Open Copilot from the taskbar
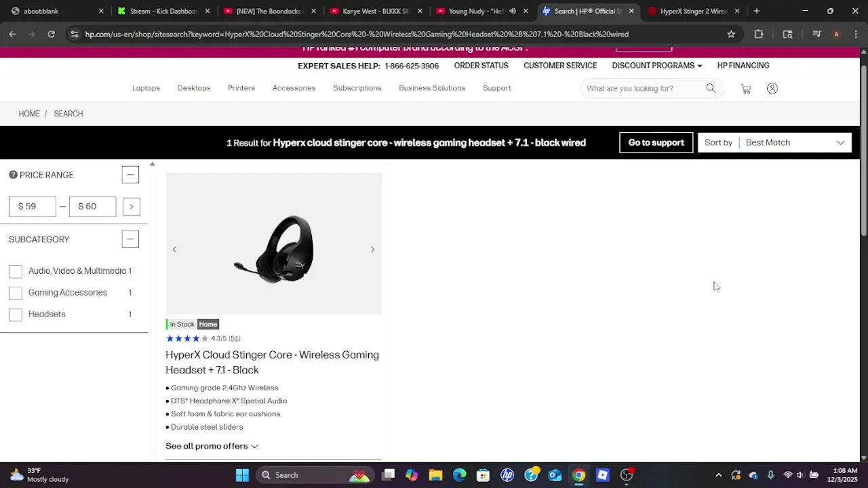Image resolution: width=868 pixels, height=488 pixels. [x=412, y=475]
